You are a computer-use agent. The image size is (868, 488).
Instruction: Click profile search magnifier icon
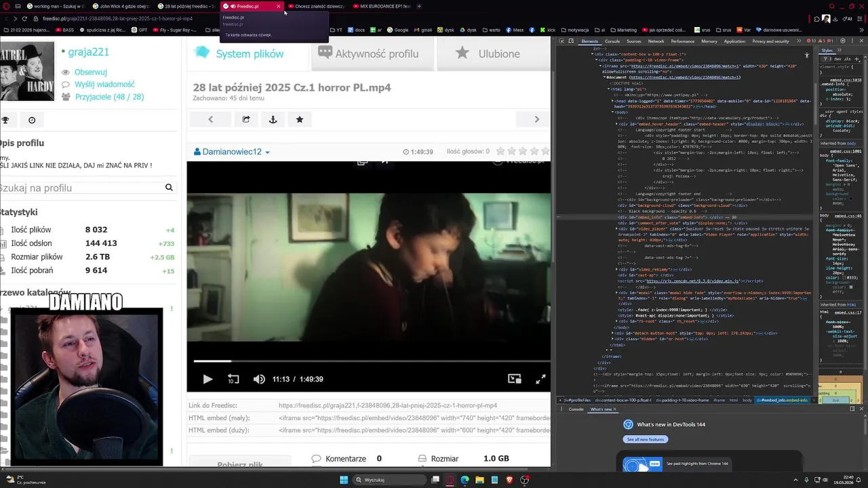(169, 188)
